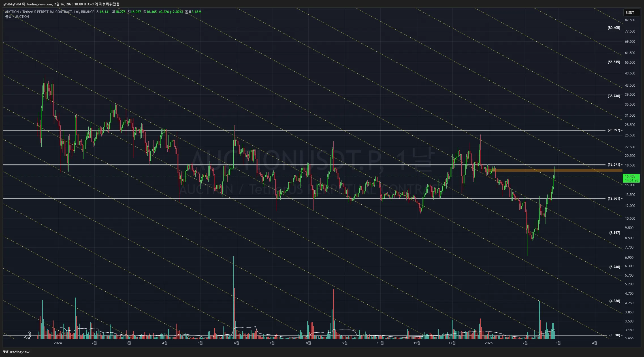Click the change value +0.326 (+2.02%)
The image size is (644, 357).
click(170, 12)
